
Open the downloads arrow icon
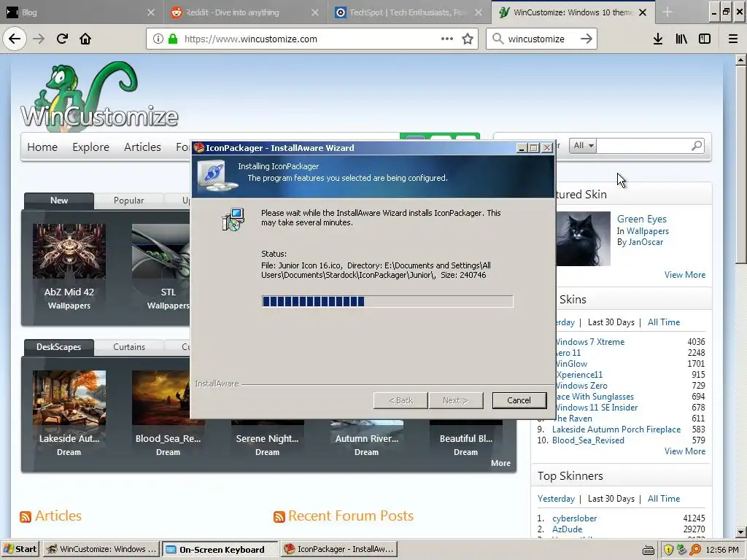pos(658,39)
